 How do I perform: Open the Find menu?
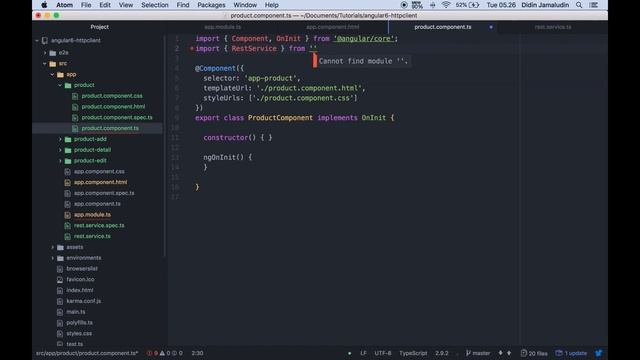(183, 5)
